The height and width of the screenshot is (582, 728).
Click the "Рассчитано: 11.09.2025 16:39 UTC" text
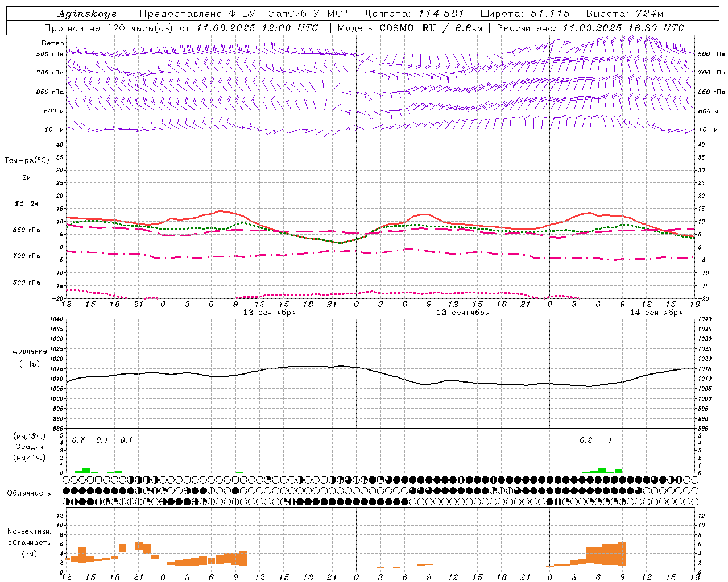[x=590, y=28]
